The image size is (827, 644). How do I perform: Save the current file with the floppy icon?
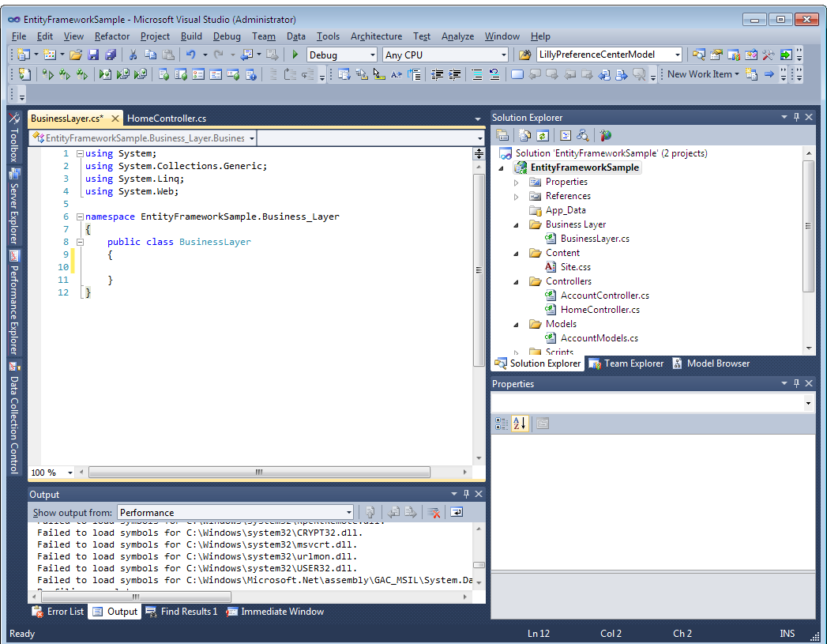coord(93,55)
